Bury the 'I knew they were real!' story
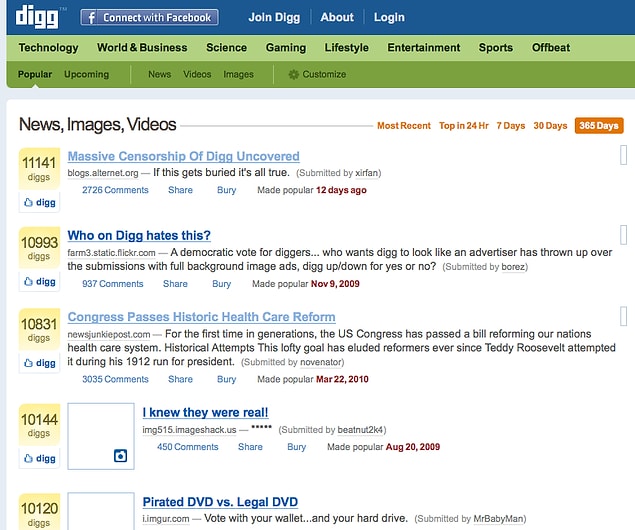 pyautogui.click(x=296, y=447)
